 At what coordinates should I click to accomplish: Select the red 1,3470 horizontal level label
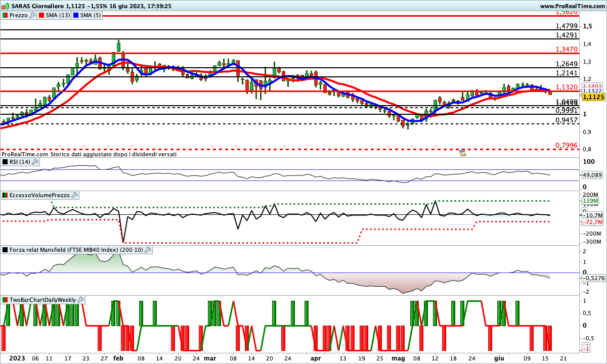click(x=566, y=49)
